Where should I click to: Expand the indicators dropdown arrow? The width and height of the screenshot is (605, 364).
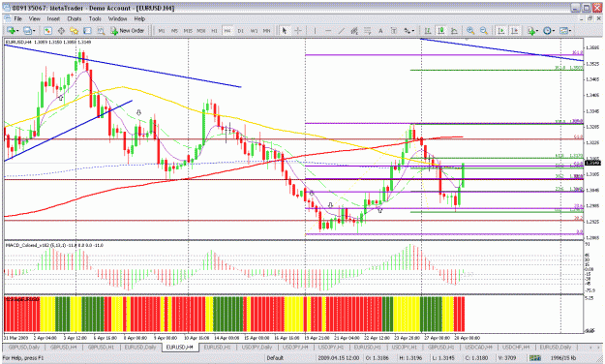pos(538,31)
